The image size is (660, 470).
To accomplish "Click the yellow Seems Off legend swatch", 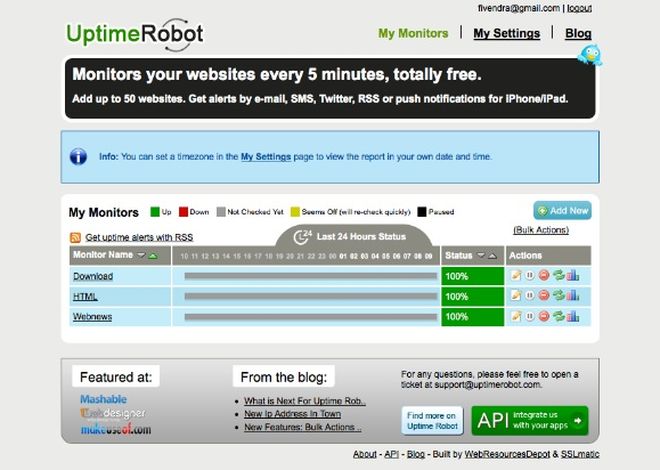I will click(295, 212).
